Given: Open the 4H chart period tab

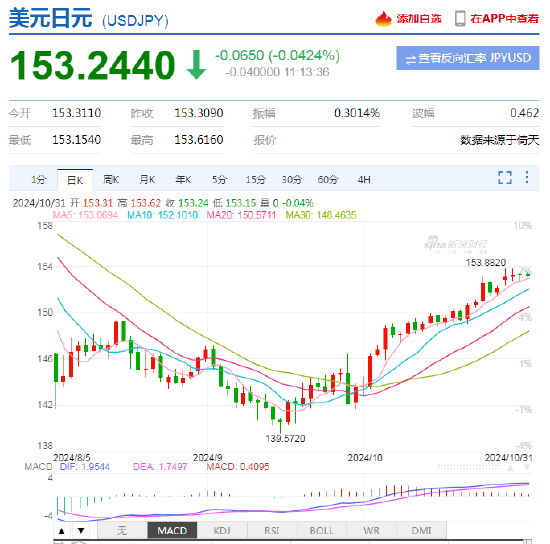Looking at the screenshot, I should (x=364, y=180).
